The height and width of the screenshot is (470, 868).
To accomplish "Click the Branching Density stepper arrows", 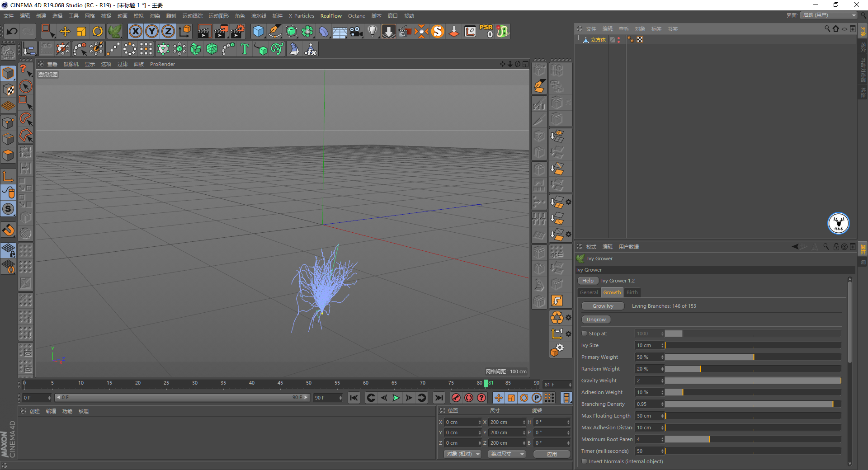I will point(662,404).
